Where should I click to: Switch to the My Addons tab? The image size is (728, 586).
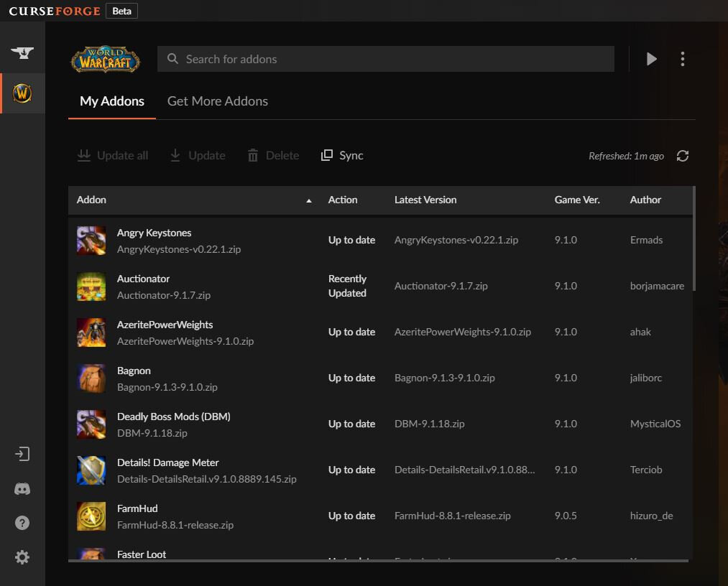point(112,101)
